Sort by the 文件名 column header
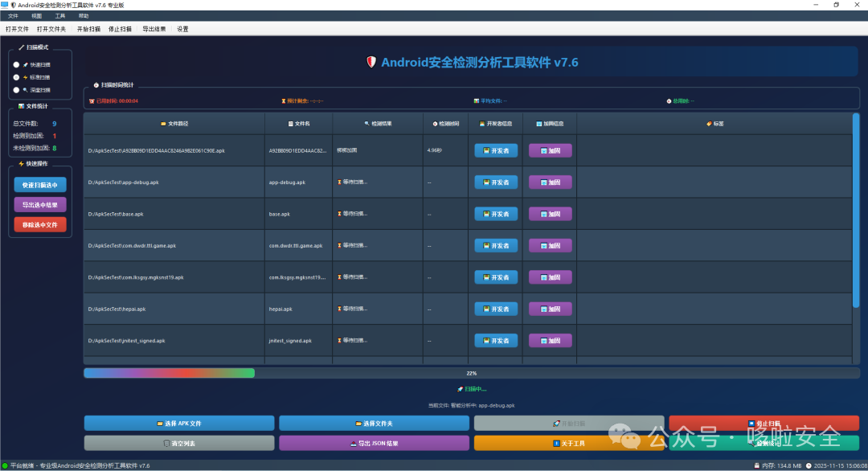The image size is (868, 471). click(x=299, y=124)
